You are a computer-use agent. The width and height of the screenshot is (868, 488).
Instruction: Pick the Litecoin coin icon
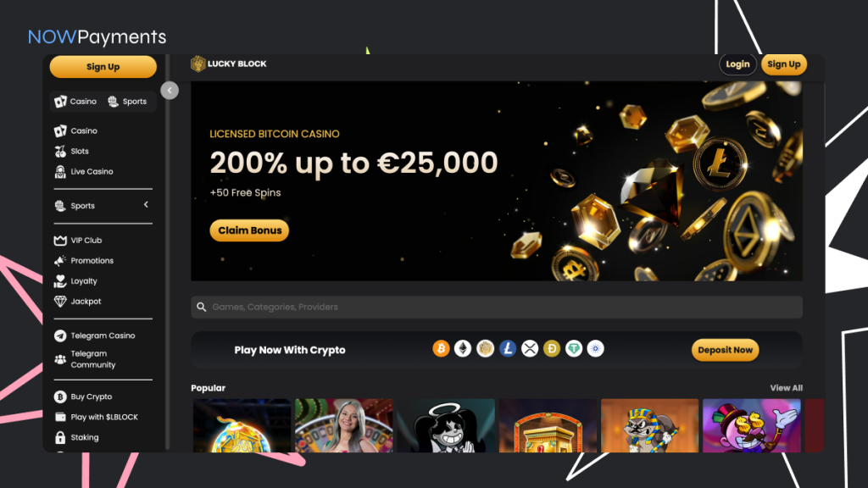507,348
